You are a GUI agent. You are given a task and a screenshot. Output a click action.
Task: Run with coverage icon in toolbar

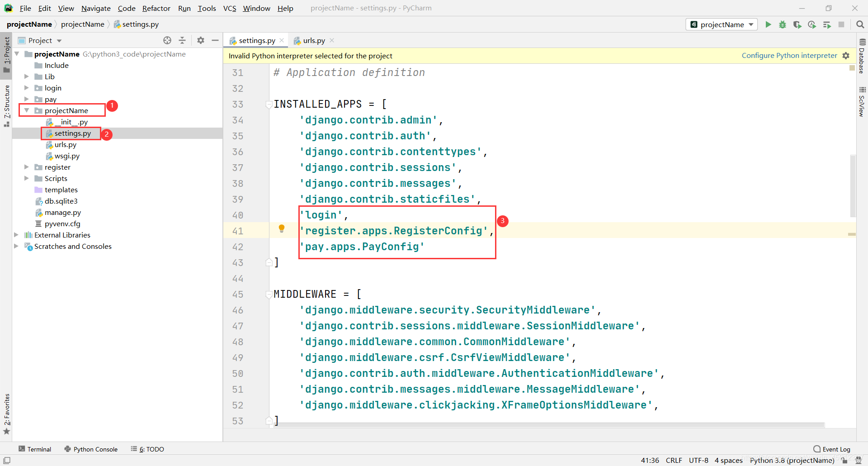[797, 24]
